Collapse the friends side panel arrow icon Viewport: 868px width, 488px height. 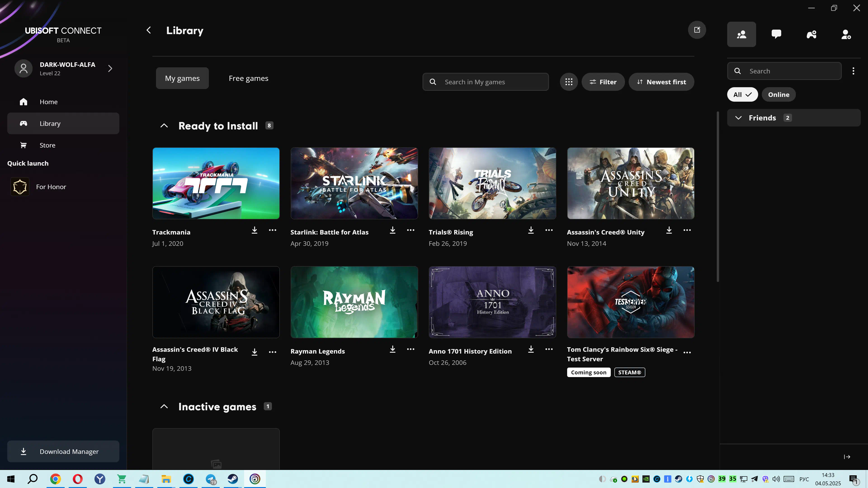click(847, 457)
